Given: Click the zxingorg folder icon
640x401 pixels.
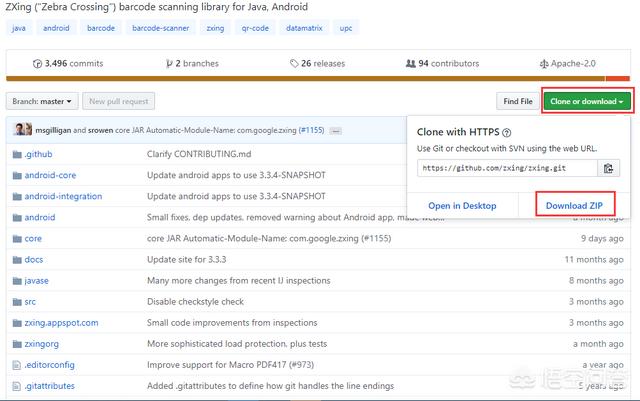Looking at the screenshot, I should click(x=17, y=344).
